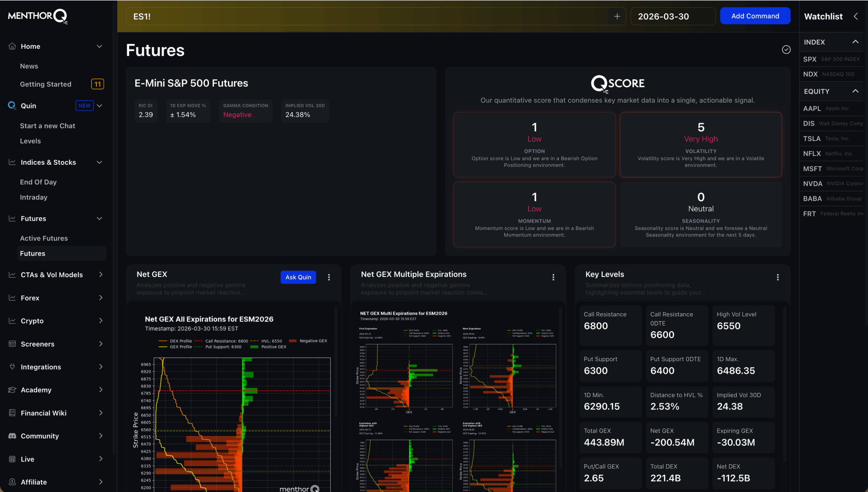
Task: Click the Screeners icon in sidebar
Action: coord(12,344)
